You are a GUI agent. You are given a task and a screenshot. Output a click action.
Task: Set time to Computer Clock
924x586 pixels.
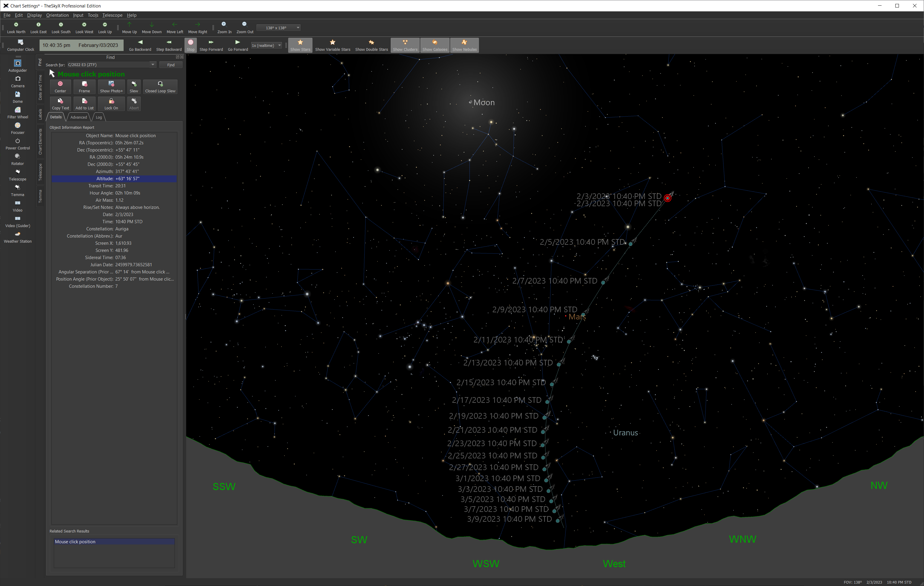coord(21,45)
